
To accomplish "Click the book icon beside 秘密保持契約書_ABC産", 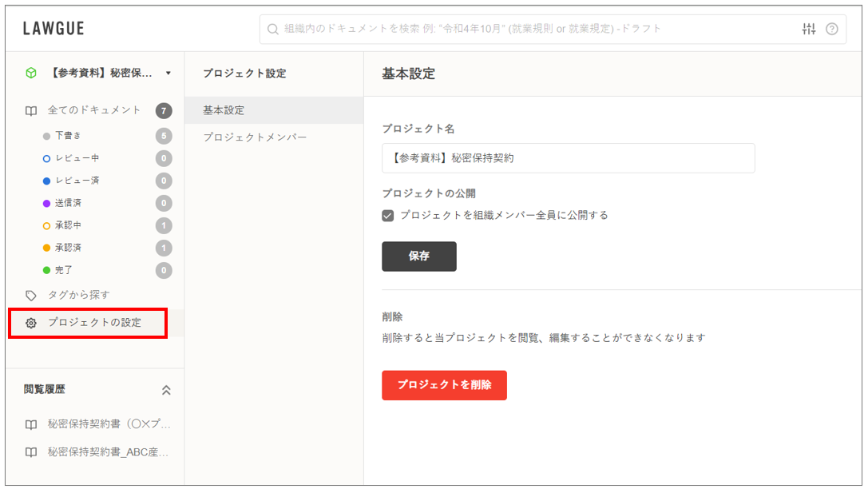I will point(31,451).
